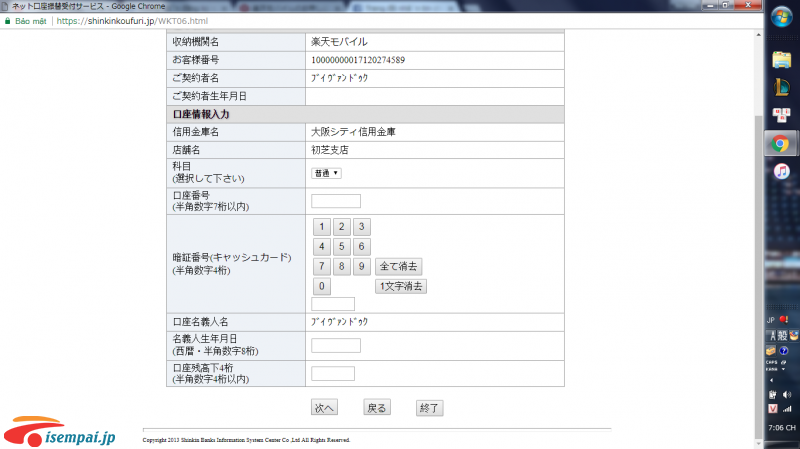The height and width of the screenshot is (449, 800).
Task: Select customer number 10000000017120274589
Action: point(358,60)
